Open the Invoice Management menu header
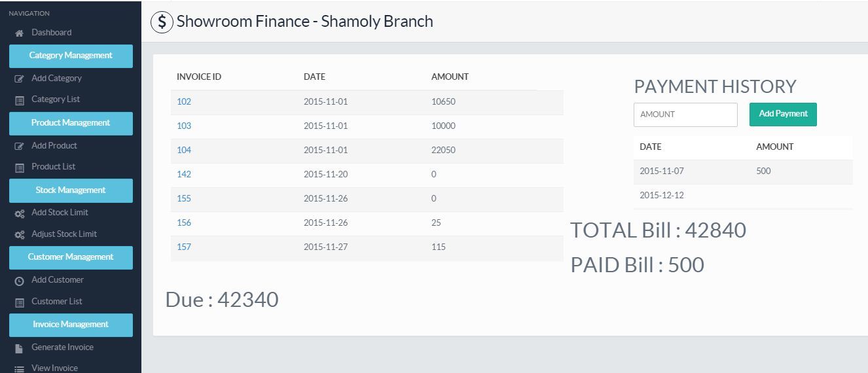 [x=71, y=325]
